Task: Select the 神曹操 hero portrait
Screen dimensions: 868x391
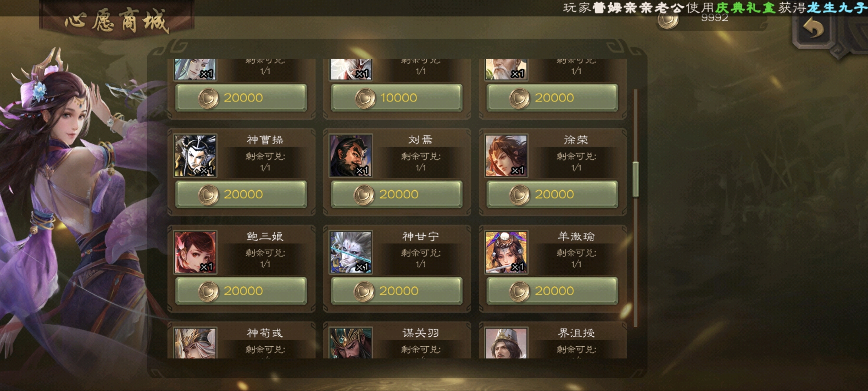Action: (x=195, y=156)
